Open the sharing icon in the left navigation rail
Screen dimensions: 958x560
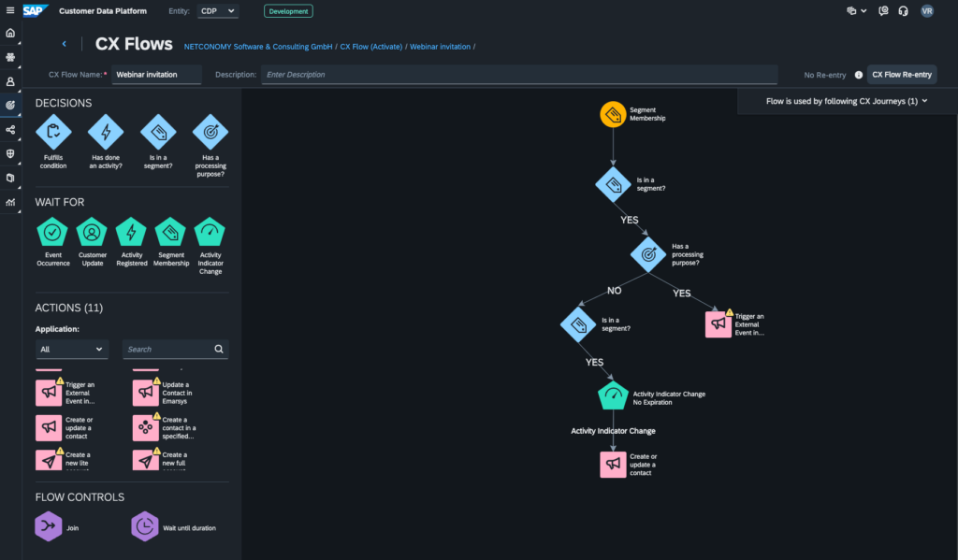click(9, 131)
